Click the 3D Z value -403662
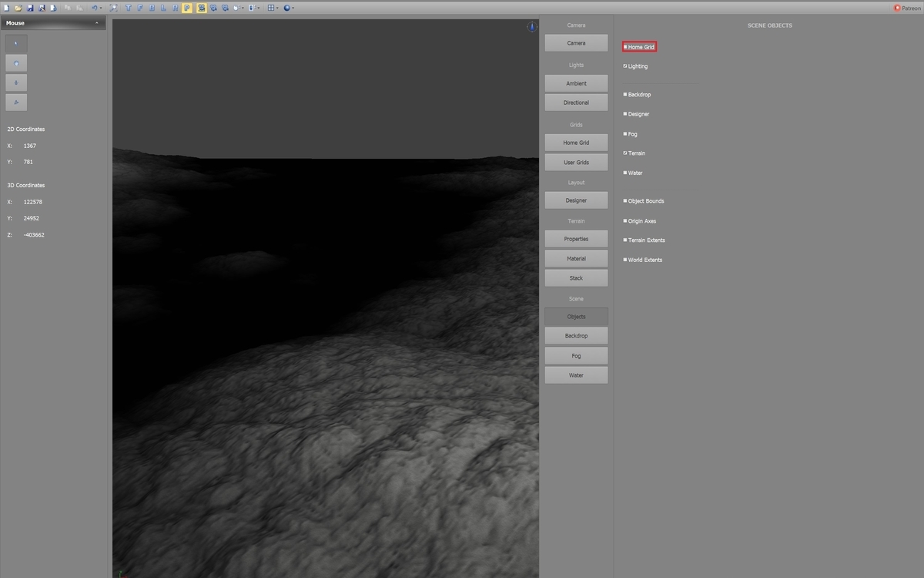This screenshot has width=924, height=578. [x=34, y=235]
